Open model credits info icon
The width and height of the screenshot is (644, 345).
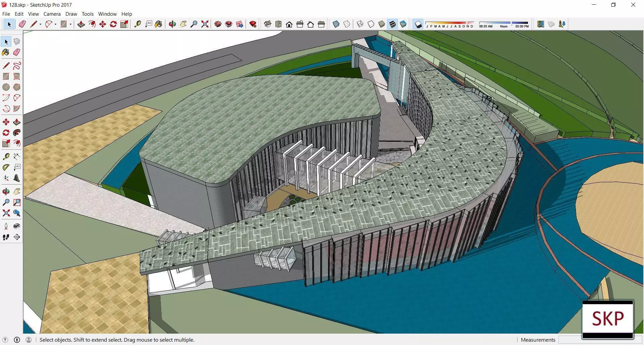(x=17, y=340)
